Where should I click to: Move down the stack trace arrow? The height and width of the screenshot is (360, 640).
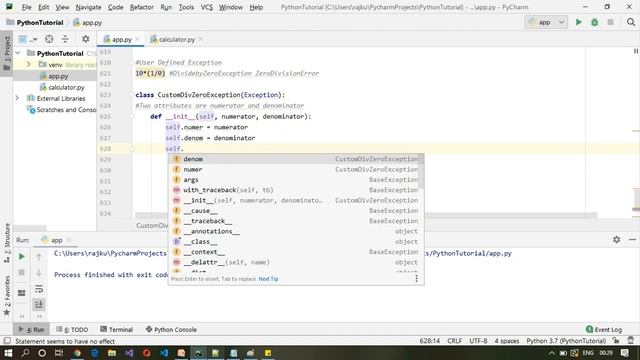coord(39,273)
